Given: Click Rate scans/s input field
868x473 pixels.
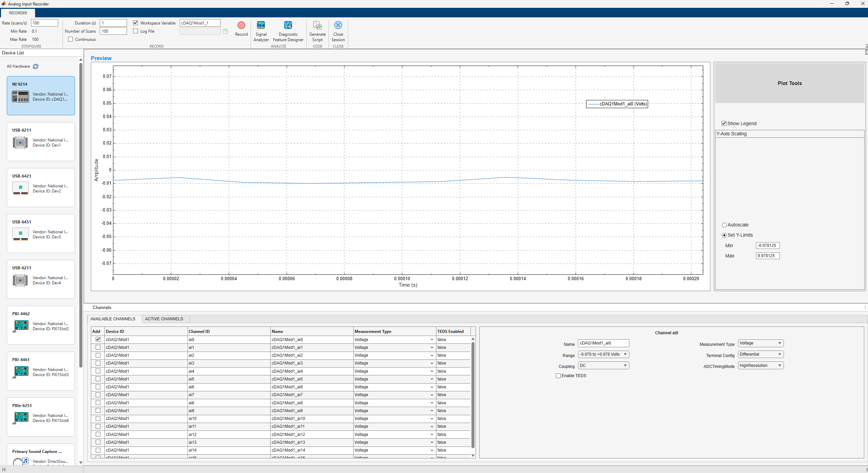Looking at the screenshot, I should coord(45,23).
